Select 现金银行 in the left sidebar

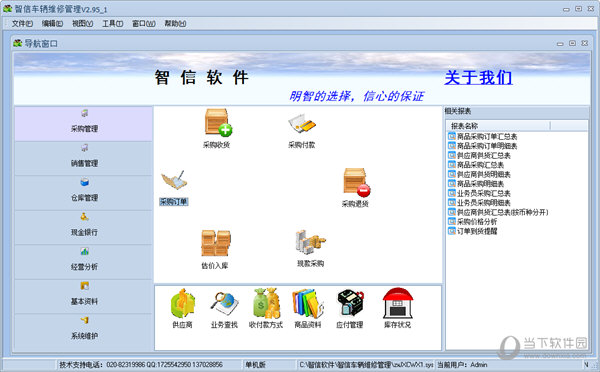tap(84, 227)
